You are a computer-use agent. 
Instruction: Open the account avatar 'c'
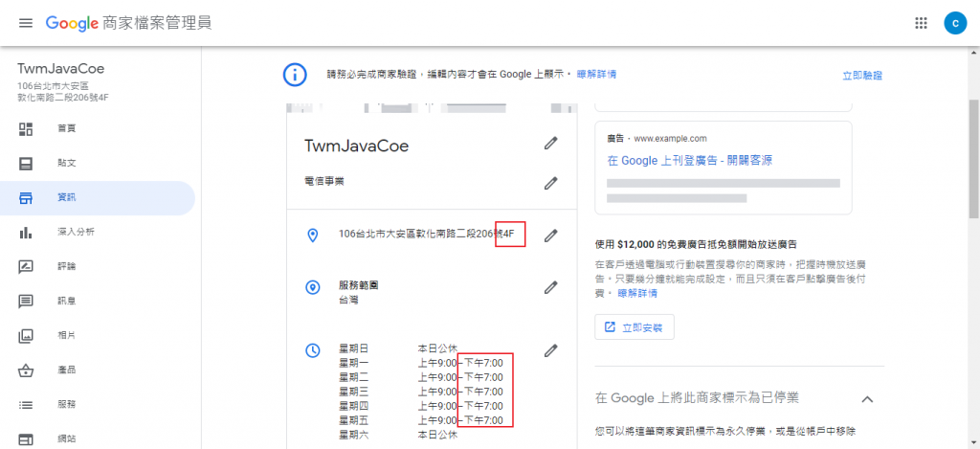click(955, 23)
